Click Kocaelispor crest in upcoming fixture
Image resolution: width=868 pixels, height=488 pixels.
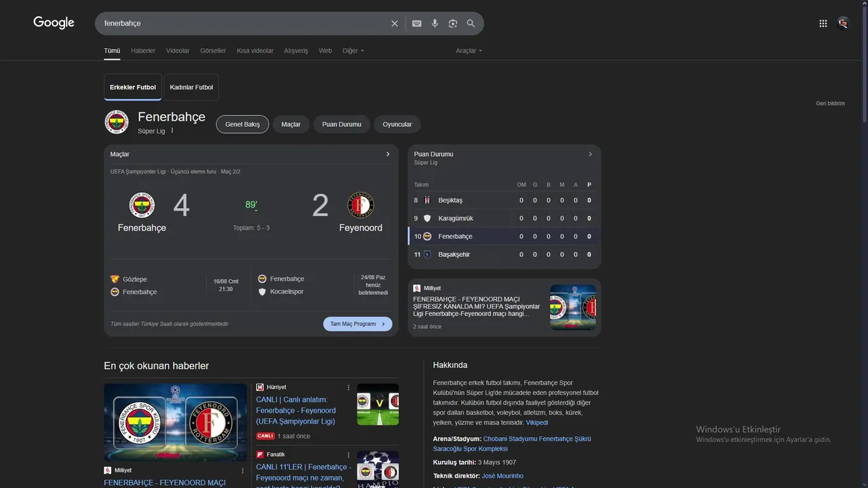point(262,291)
